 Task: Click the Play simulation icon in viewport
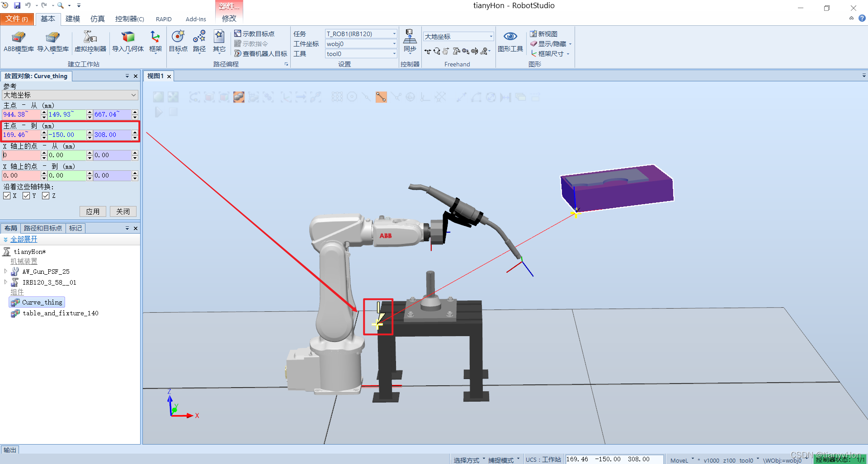159,112
